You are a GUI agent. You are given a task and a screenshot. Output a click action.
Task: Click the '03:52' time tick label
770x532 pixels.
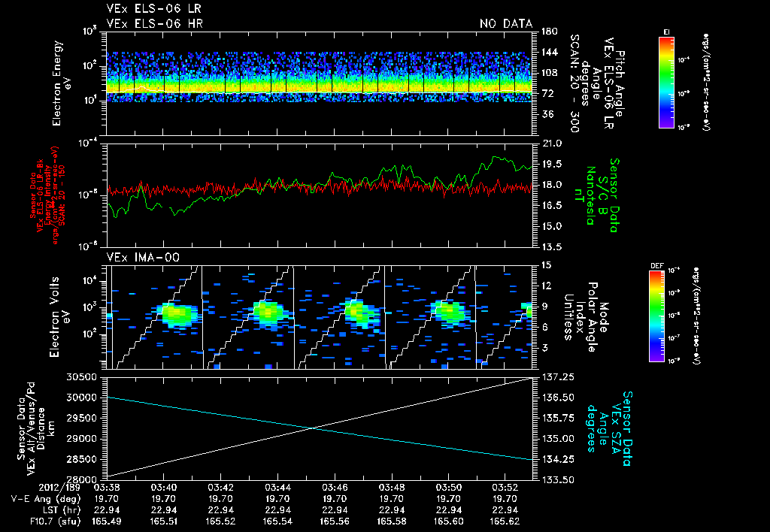pos(505,488)
